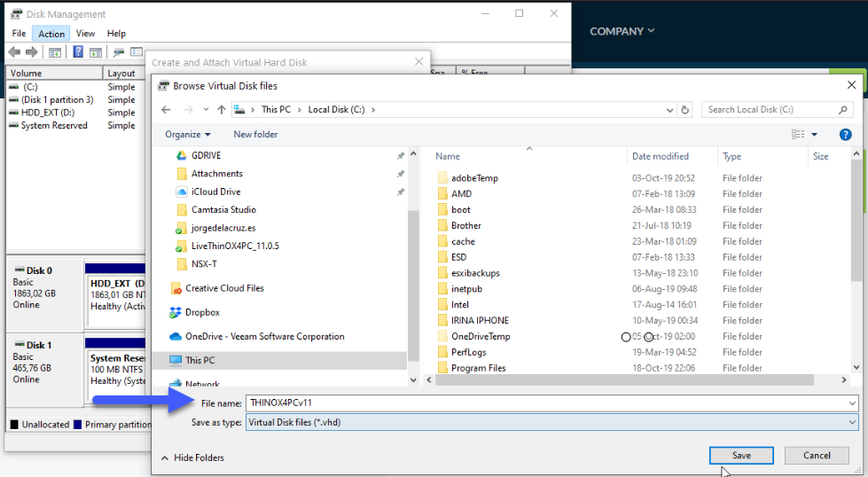Select the boot folder
Image resolution: width=868 pixels, height=477 pixels.
[460, 210]
